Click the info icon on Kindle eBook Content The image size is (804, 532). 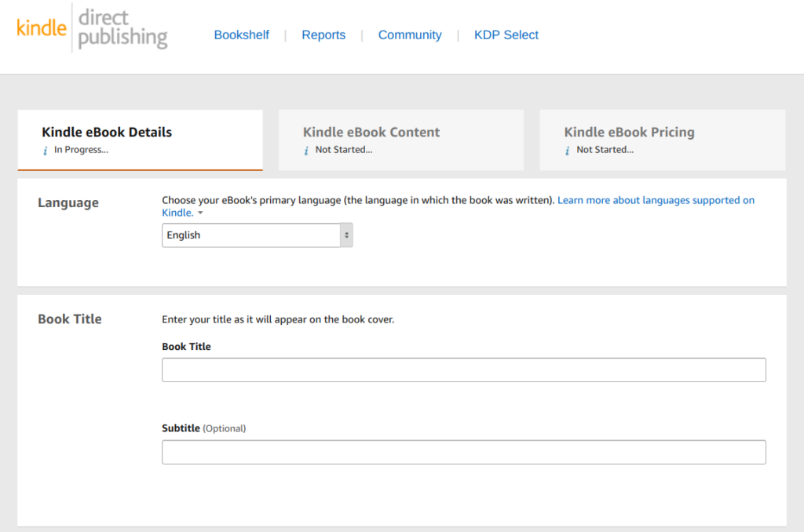tap(305, 150)
